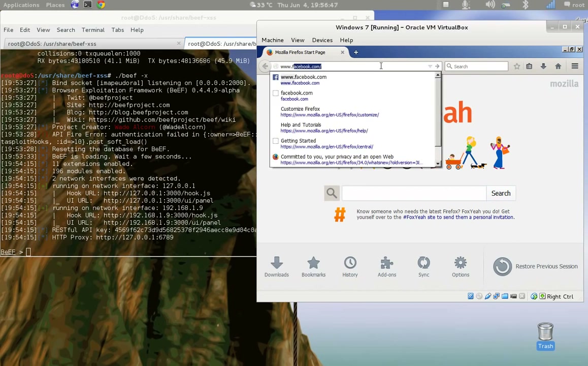Click the Restore Previous Session button
This screenshot has height=366, width=588.
[535, 266]
